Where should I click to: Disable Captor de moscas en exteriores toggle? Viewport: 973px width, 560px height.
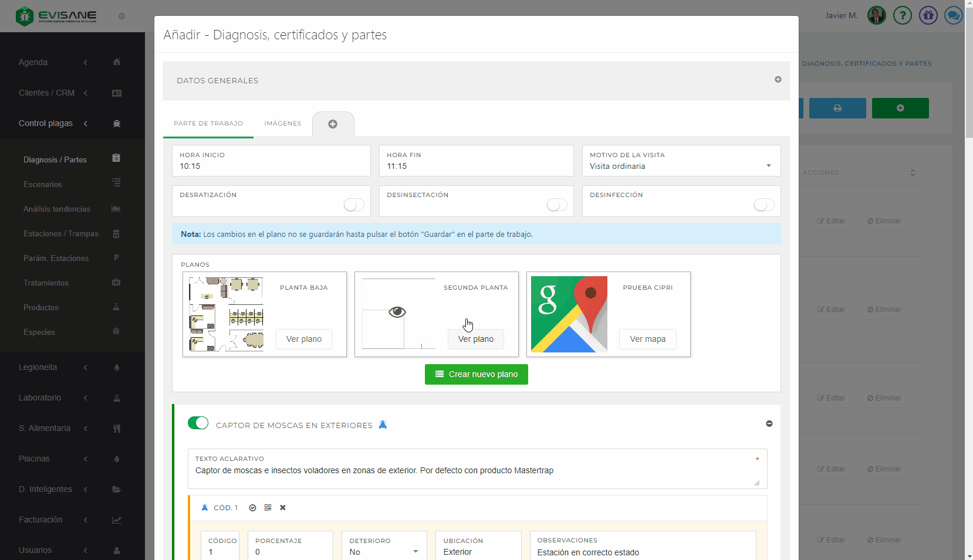198,423
